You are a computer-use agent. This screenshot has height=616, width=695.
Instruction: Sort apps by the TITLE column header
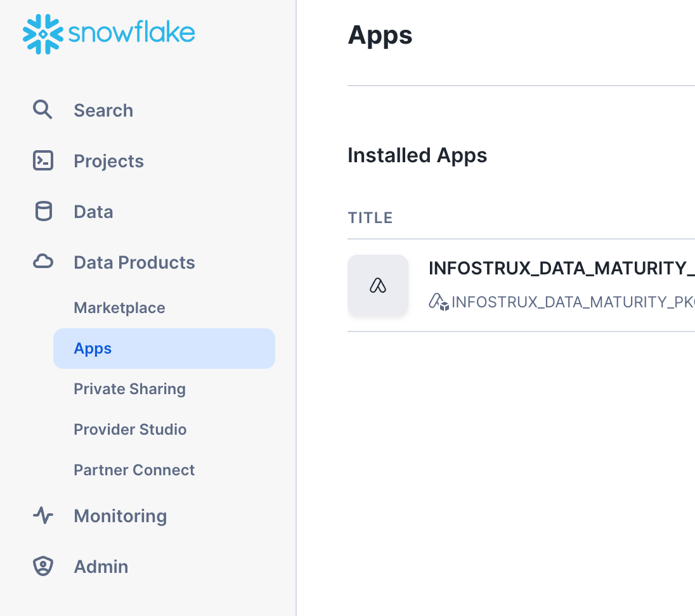coord(370,217)
